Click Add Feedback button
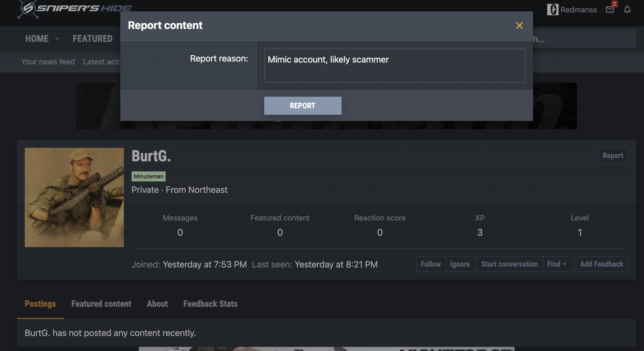The width and height of the screenshot is (644, 351). pyautogui.click(x=602, y=264)
